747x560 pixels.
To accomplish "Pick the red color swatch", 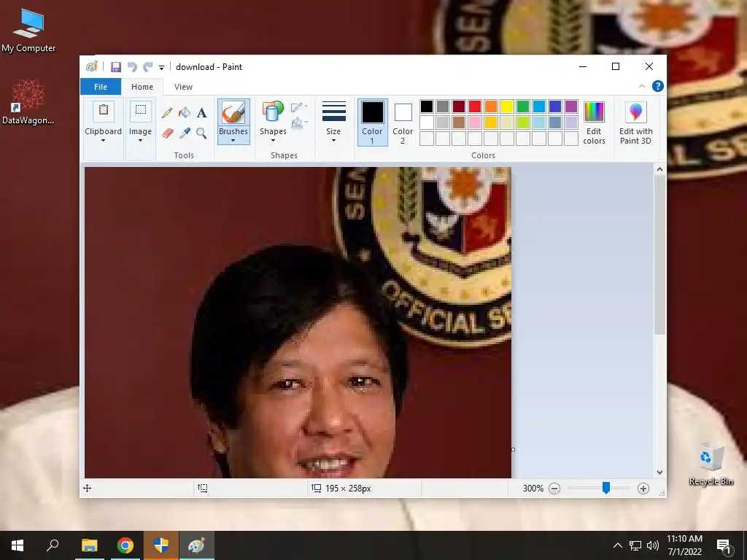I will click(x=475, y=106).
